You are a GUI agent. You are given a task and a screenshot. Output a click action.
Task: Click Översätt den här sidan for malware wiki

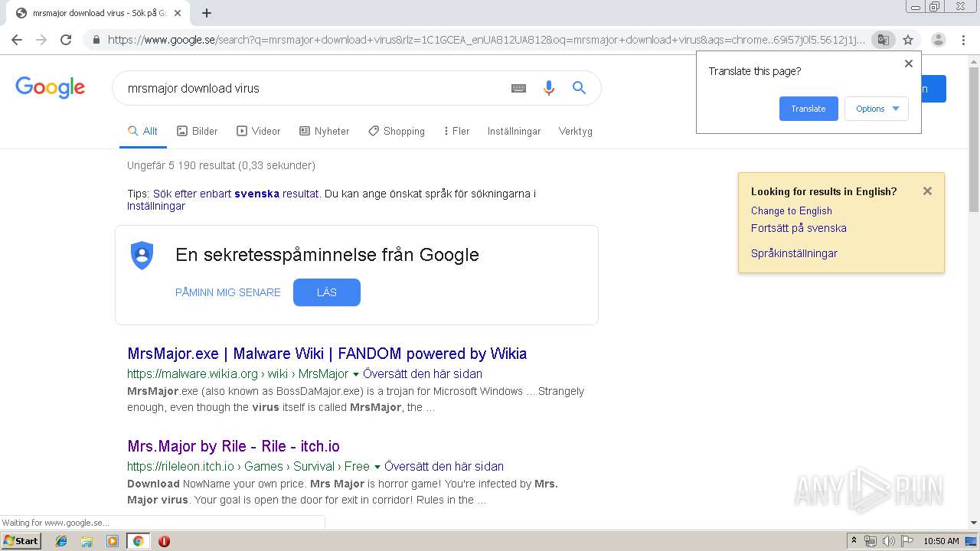pyautogui.click(x=423, y=374)
